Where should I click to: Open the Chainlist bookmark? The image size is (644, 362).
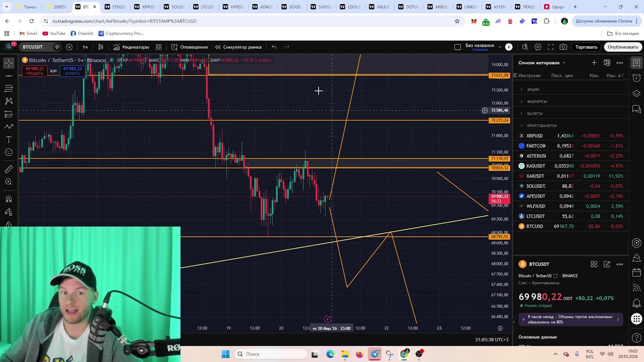82,34
